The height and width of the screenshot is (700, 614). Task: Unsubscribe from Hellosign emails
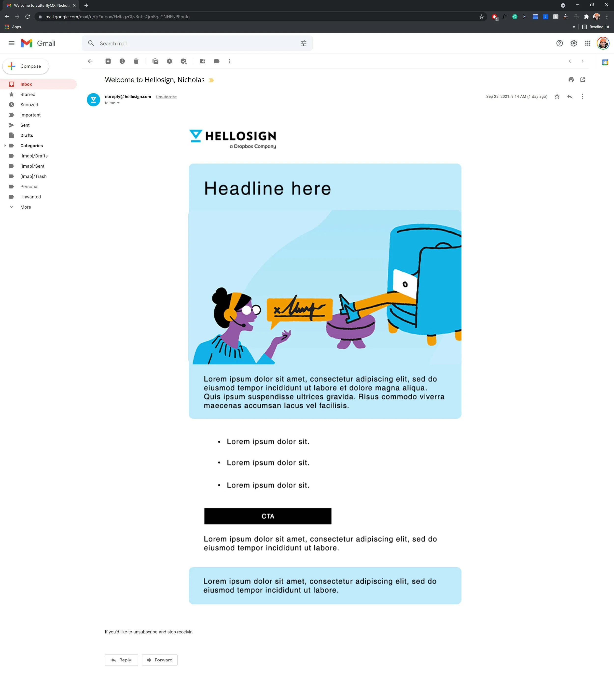tap(166, 97)
